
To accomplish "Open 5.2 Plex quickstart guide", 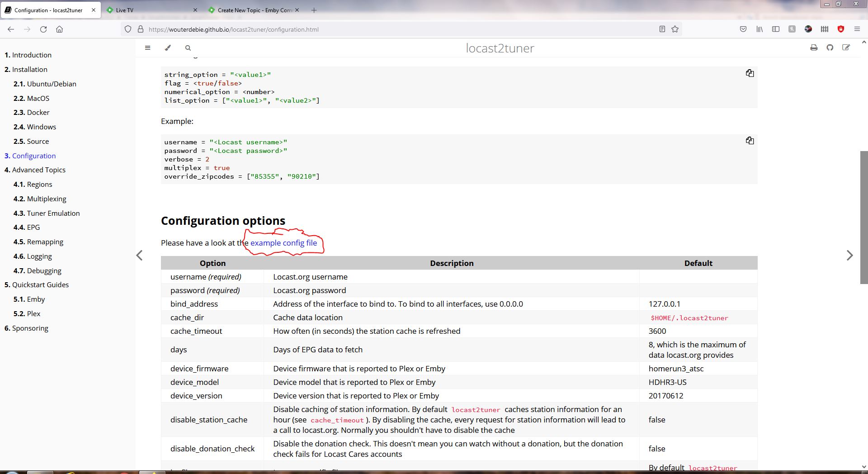I will click(27, 313).
